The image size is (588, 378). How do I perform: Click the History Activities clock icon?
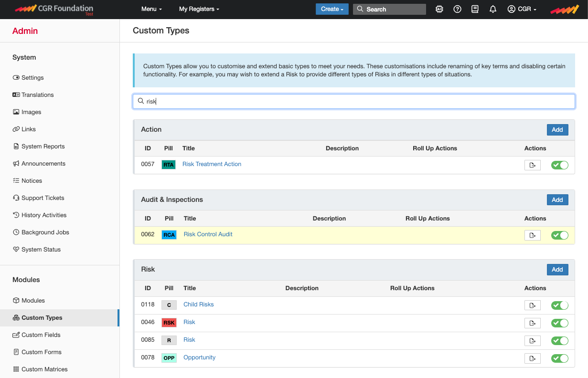click(x=16, y=215)
